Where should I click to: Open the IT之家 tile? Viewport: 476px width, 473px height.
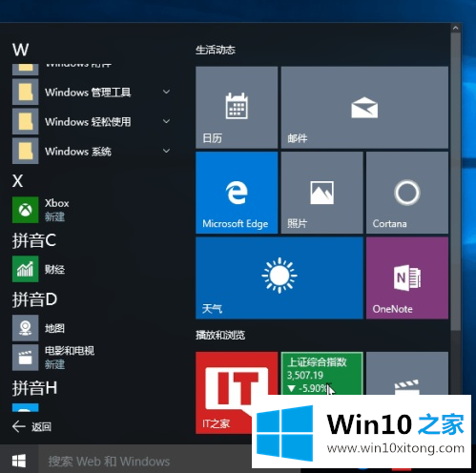pos(237,393)
